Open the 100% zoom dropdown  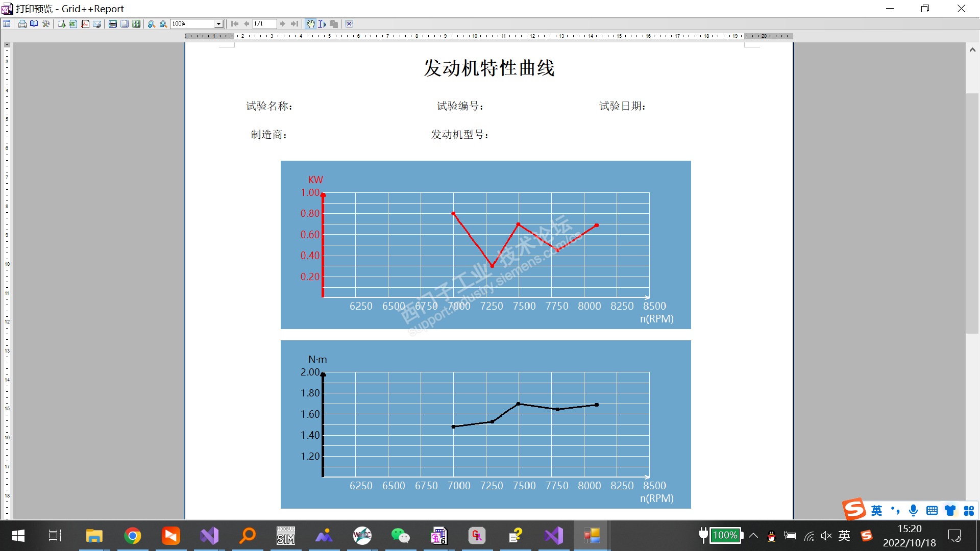click(218, 24)
